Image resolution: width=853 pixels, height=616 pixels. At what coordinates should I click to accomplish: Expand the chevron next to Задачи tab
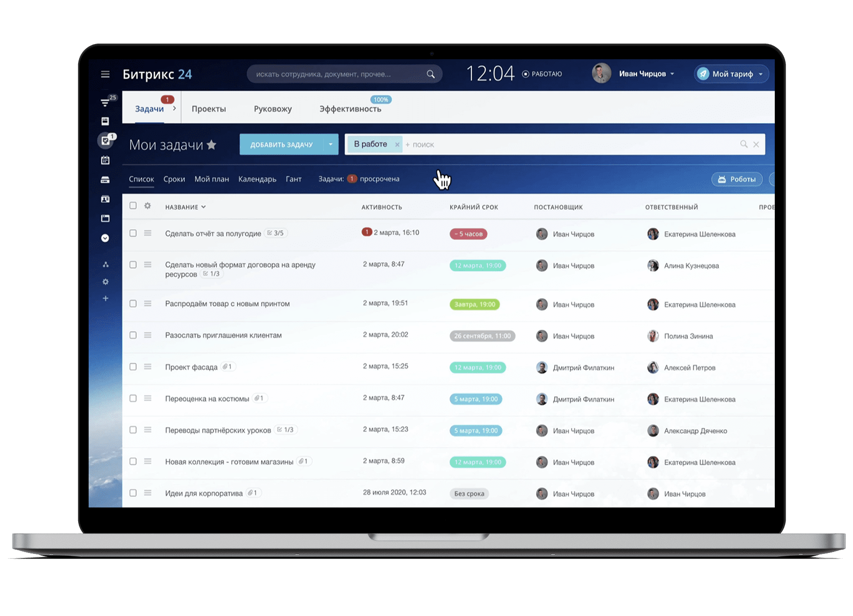click(x=174, y=109)
